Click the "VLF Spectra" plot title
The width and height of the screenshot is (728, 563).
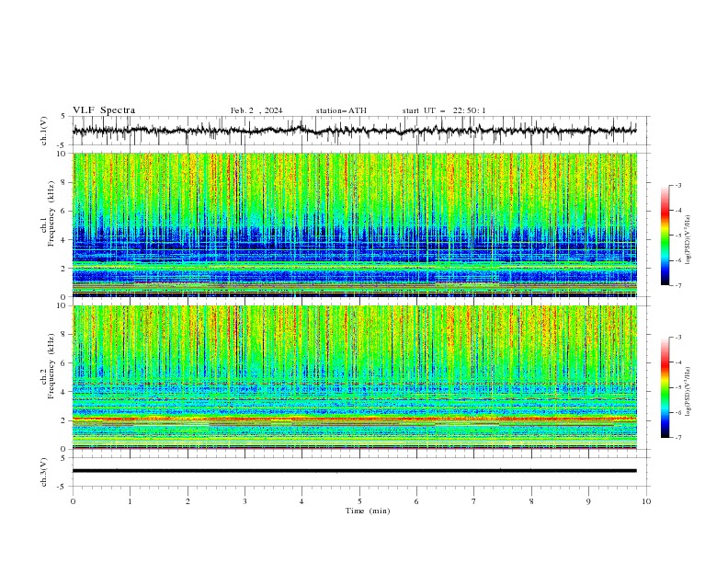(104, 110)
